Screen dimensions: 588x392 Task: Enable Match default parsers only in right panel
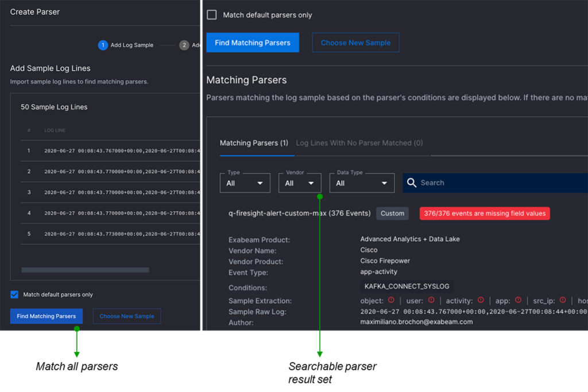[x=212, y=15]
